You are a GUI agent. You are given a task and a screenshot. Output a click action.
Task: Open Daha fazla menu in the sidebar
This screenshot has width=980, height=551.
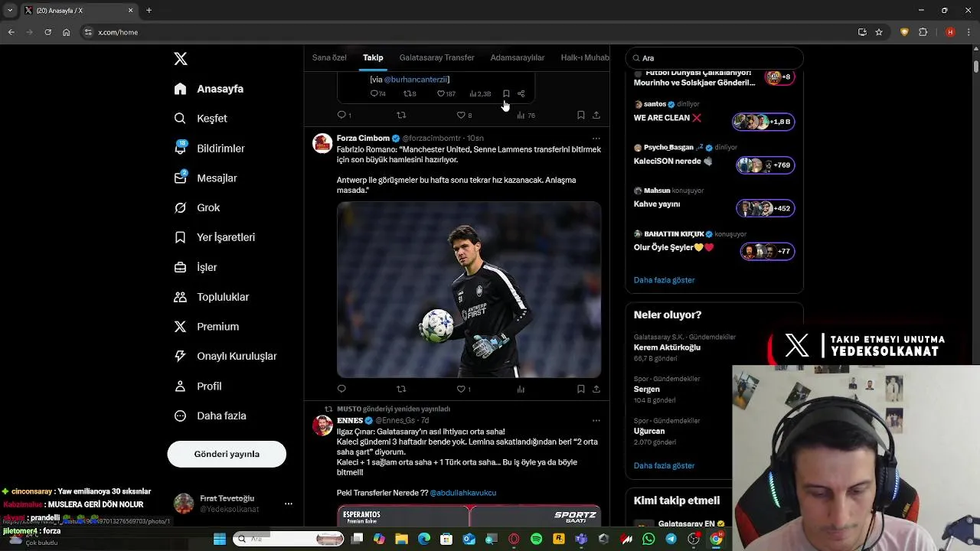pyautogui.click(x=210, y=416)
